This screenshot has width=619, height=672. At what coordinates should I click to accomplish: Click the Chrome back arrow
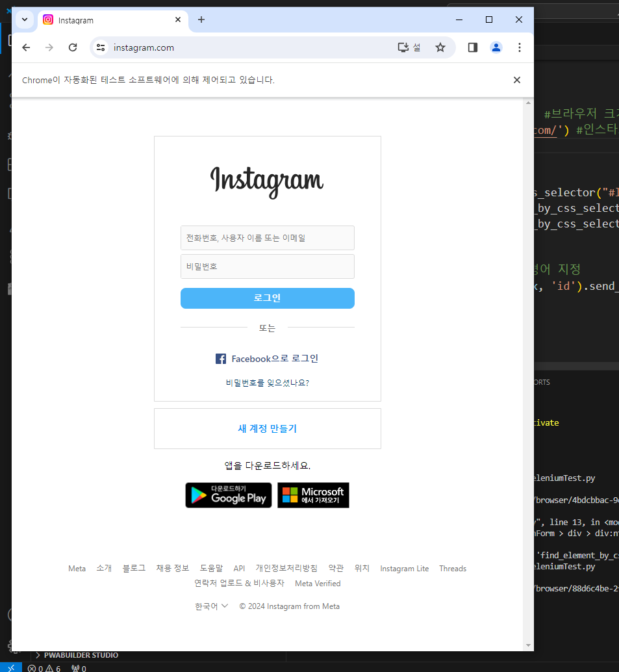(26, 47)
